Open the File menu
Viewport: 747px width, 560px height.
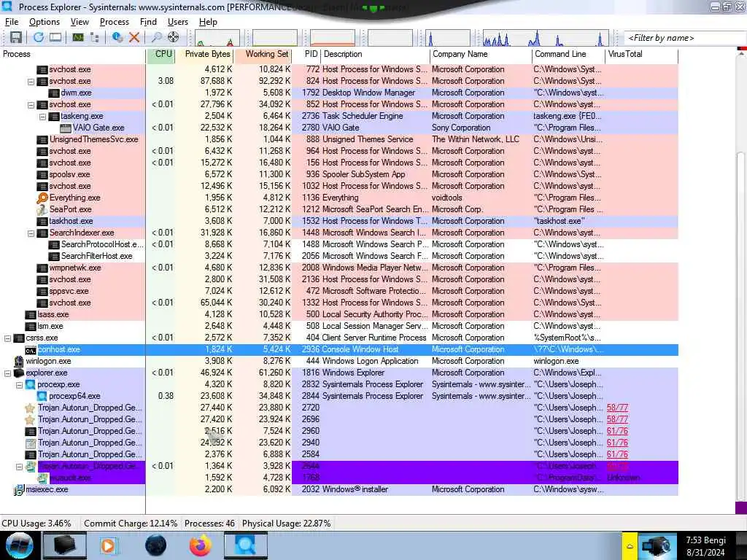(x=12, y=22)
